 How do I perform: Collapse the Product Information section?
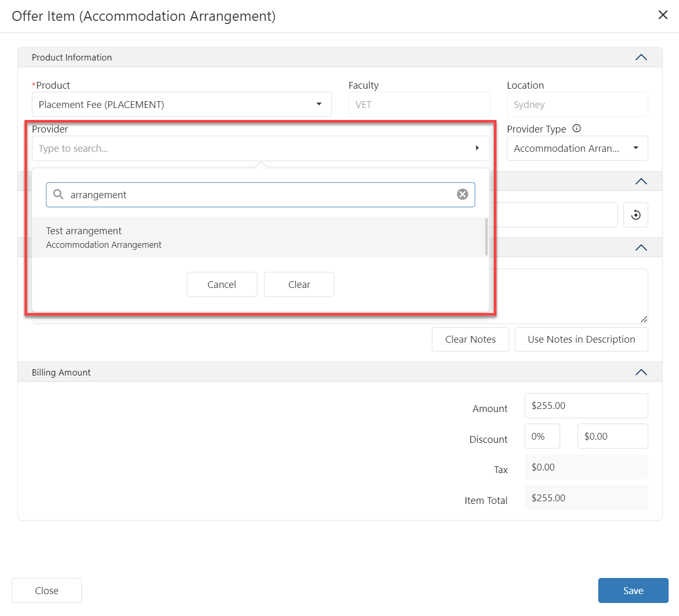click(641, 57)
